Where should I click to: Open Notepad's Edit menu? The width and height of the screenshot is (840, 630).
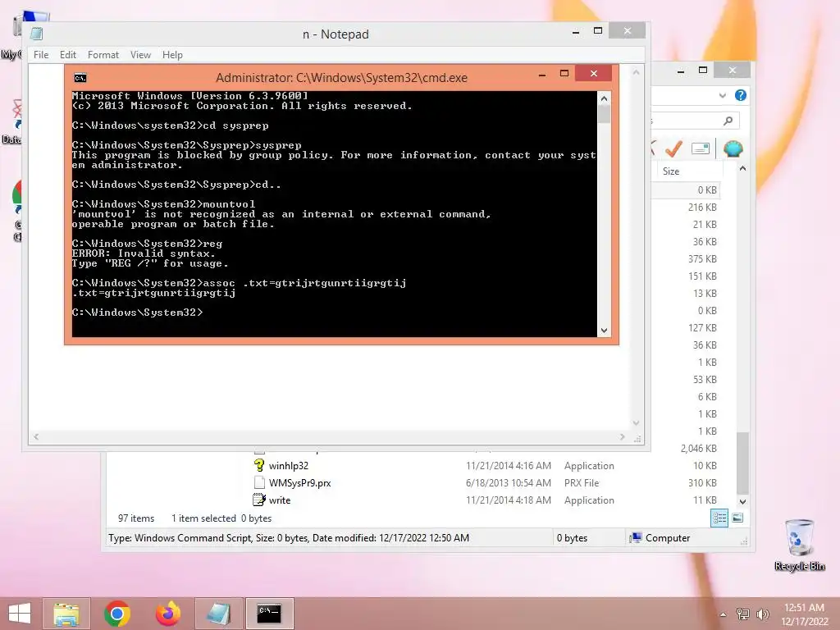[67, 55]
